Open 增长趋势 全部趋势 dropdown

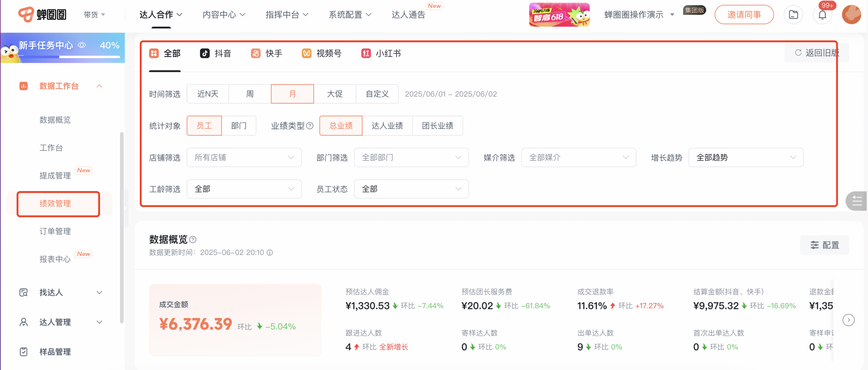coord(746,158)
